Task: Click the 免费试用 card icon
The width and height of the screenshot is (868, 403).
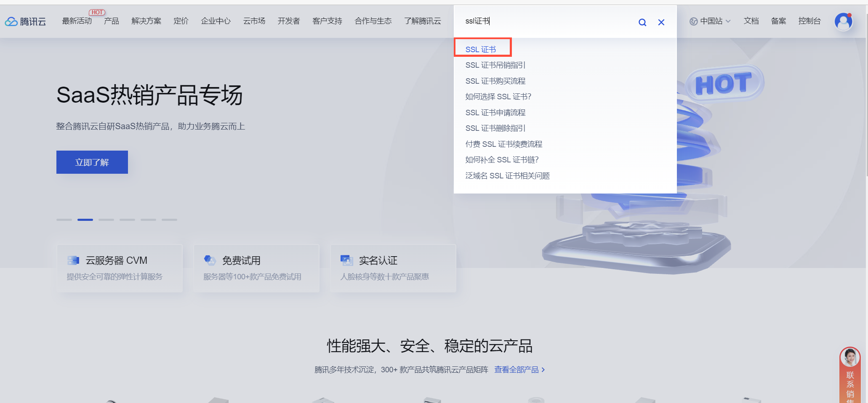Action: 210,260
